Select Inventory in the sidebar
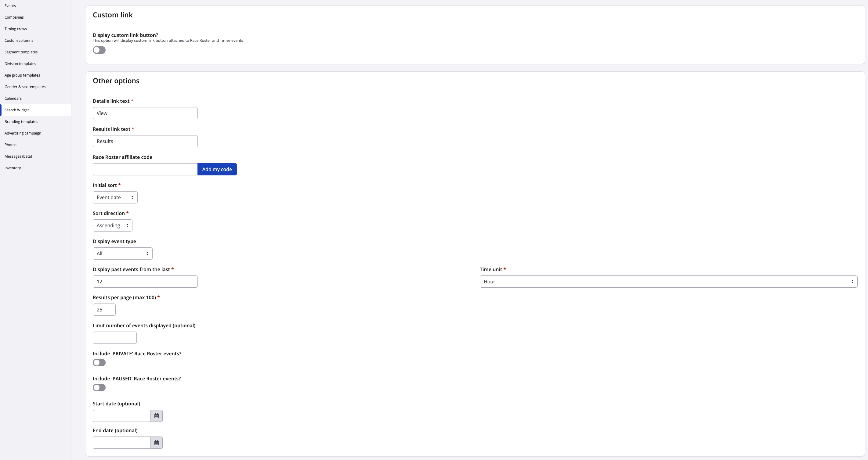 [13, 168]
